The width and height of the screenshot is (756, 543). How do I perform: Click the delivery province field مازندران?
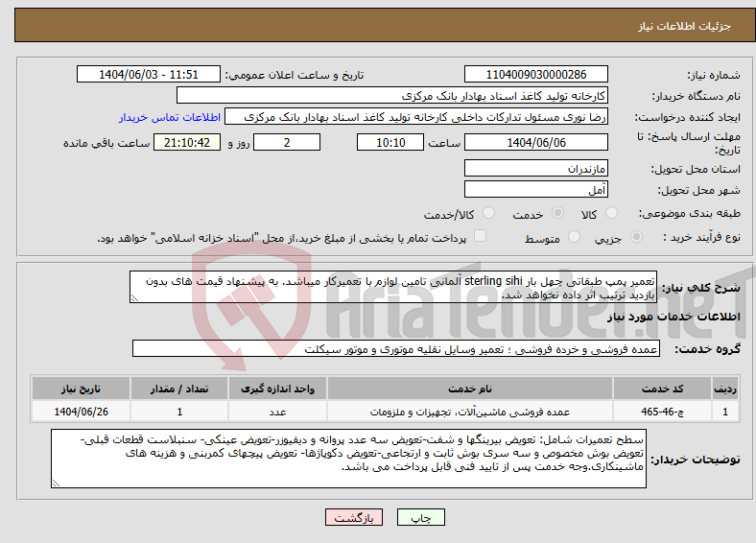pyautogui.click(x=535, y=168)
